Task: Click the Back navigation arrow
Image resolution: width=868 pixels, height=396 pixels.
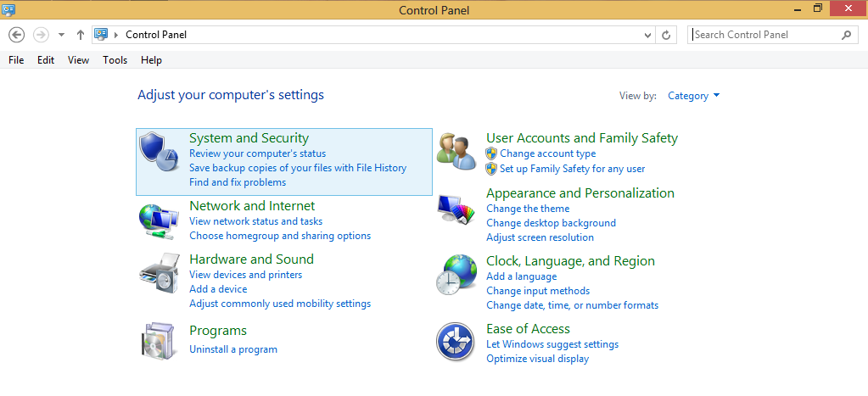Action: (17, 35)
